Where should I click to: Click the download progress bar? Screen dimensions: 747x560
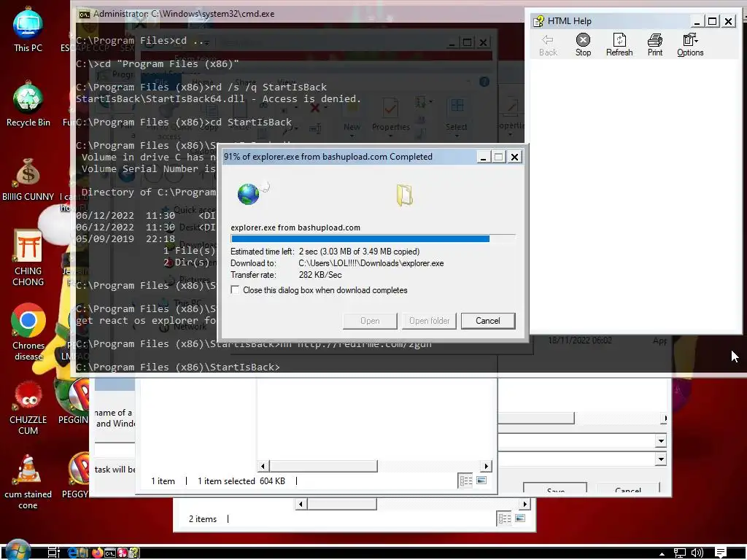pos(373,238)
